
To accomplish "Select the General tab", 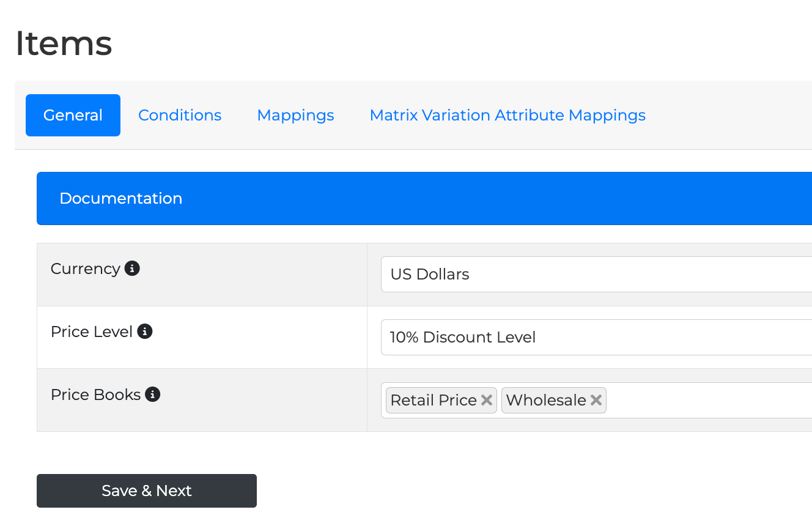I will click(73, 115).
